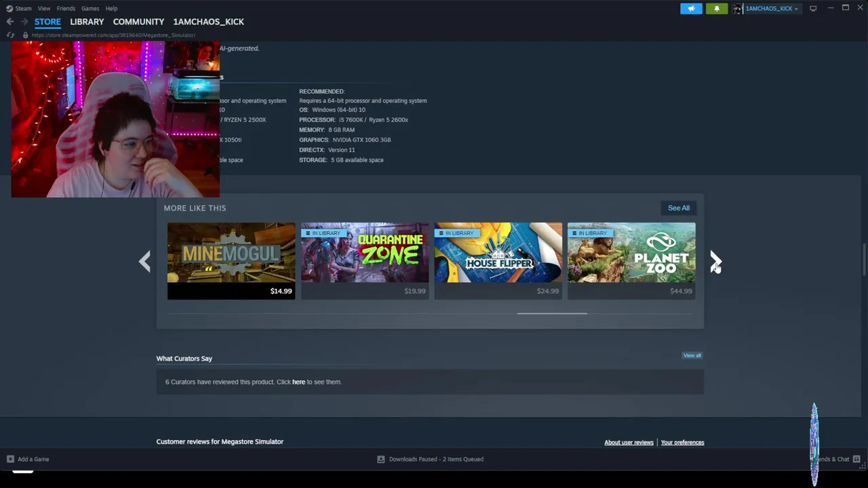868x488 pixels.
Task: Click the lock icon beside the URL
Action: (25, 35)
